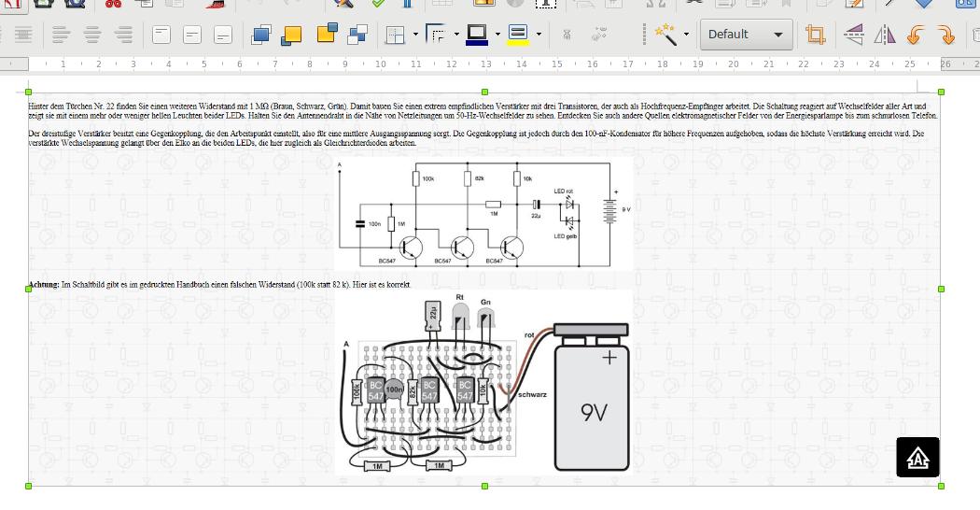
Task: Click the bottom-right green selection handle
Action: point(941,486)
